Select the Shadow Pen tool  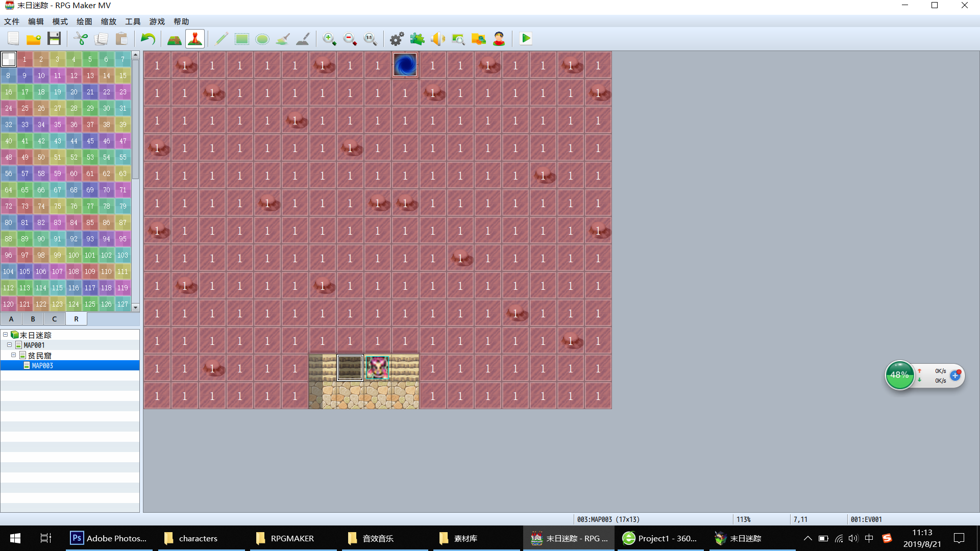pos(303,39)
